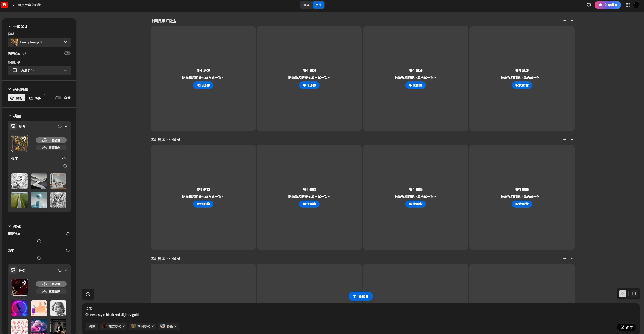Screen dimensions: 644x334
Task: Remove the composition reference image
Action: (x=24, y=139)
